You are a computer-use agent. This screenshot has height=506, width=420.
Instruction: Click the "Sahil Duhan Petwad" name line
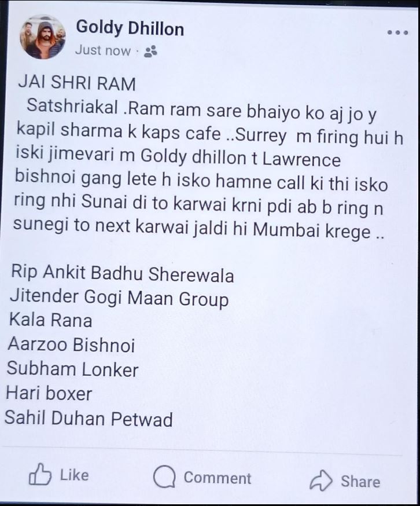pos(89,418)
